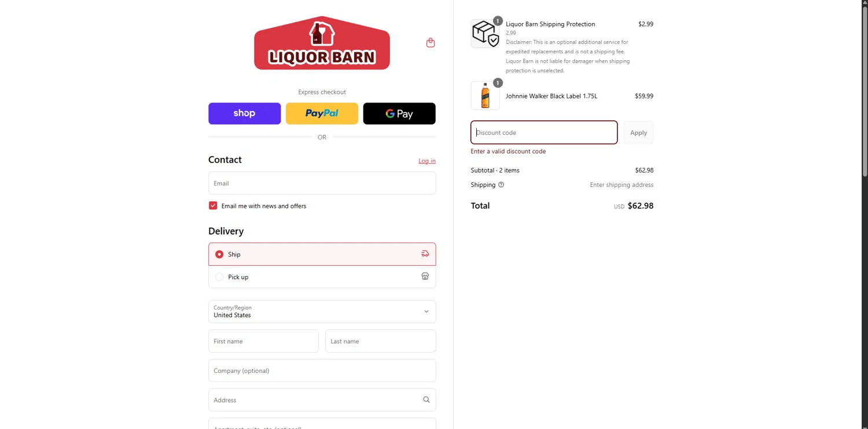
Task: Pay with Google Pay express button
Action: click(399, 113)
